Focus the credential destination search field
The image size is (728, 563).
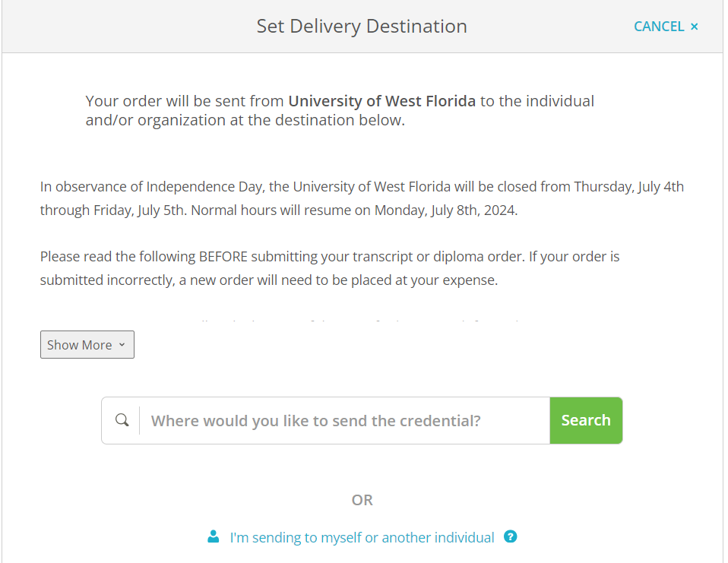(x=344, y=420)
